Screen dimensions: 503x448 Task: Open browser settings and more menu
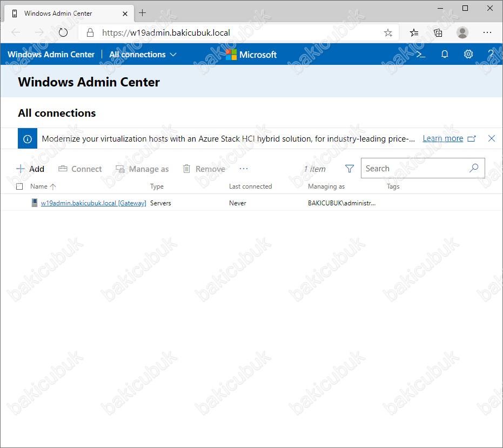pos(487,32)
